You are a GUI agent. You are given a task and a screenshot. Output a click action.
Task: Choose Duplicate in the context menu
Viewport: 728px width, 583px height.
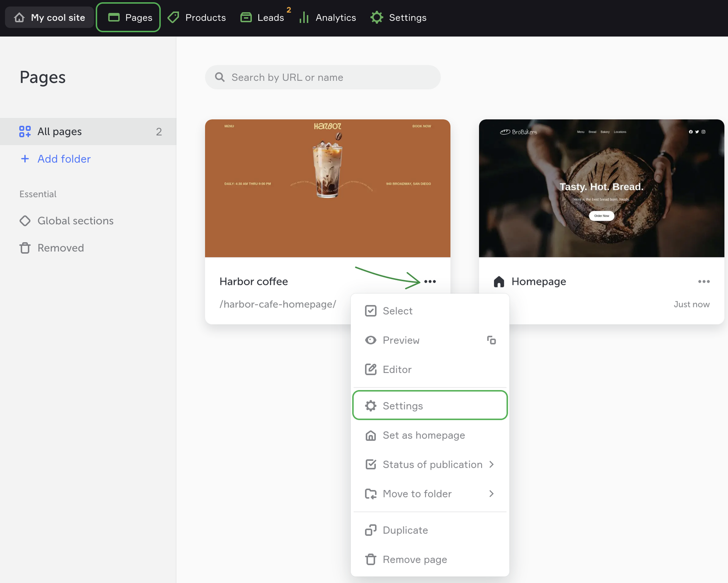click(x=405, y=530)
